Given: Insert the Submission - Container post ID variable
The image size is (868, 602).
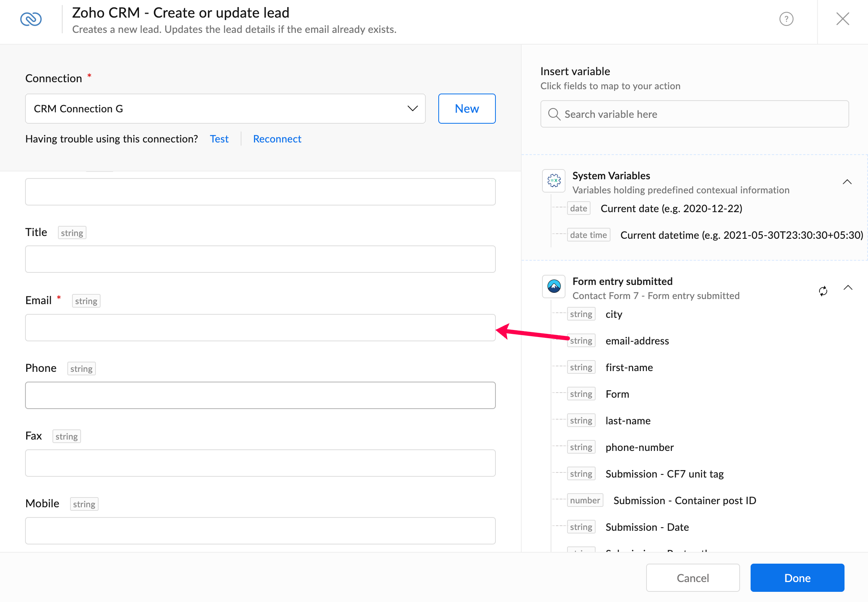Looking at the screenshot, I should pos(685,501).
